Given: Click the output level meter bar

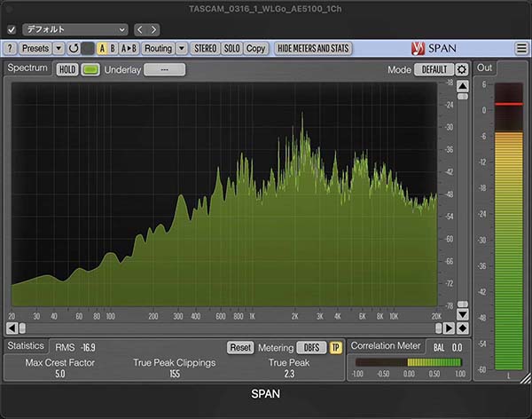Looking at the screenshot, I should click(509, 226).
